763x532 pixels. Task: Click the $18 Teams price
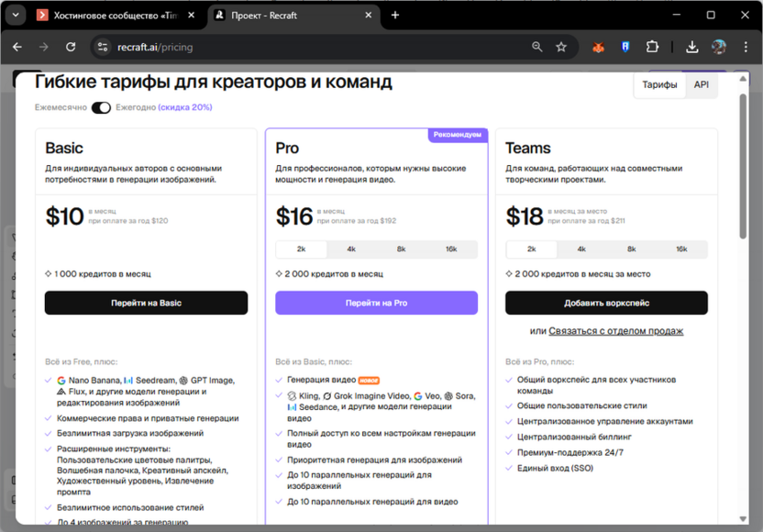pyautogui.click(x=525, y=216)
